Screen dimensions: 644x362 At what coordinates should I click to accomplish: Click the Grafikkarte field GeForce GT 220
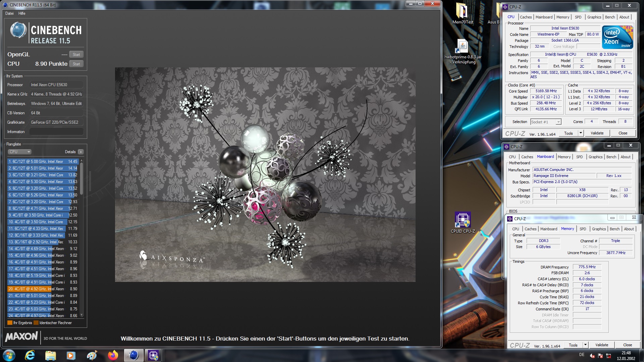point(56,122)
